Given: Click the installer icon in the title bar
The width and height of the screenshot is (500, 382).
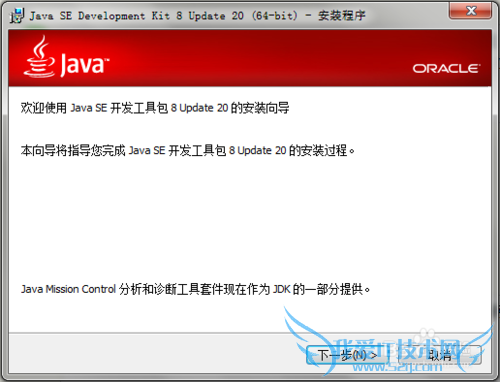Looking at the screenshot, I should pos(17,16).
